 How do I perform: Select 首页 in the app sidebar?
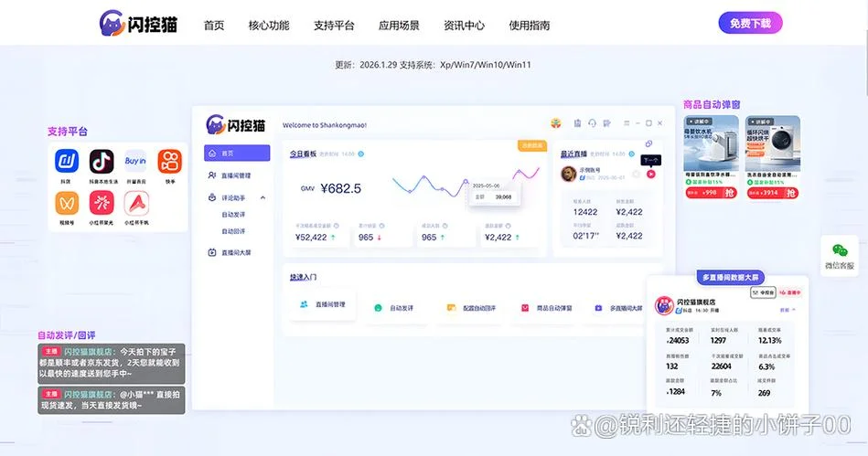point(237,154)
